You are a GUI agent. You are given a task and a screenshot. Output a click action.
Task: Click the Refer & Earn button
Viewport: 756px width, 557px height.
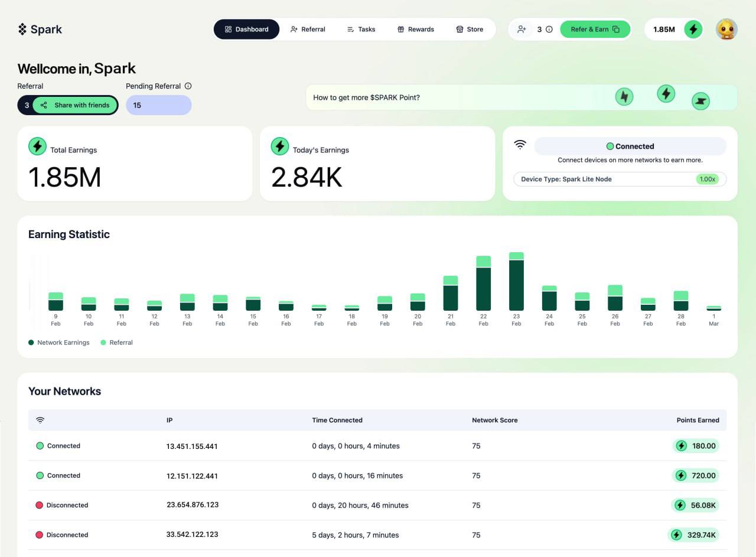595,29
